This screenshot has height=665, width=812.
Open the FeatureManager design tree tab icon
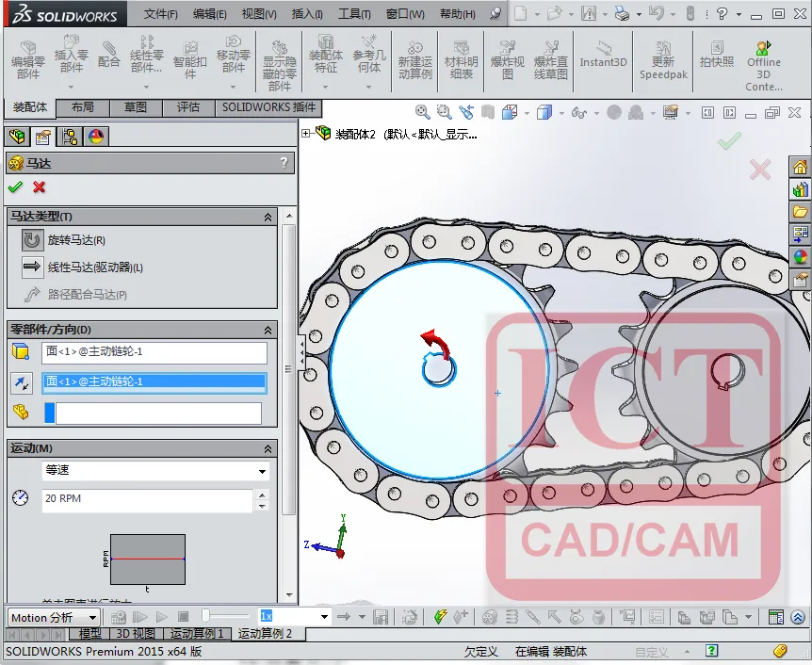coord(17,137)
